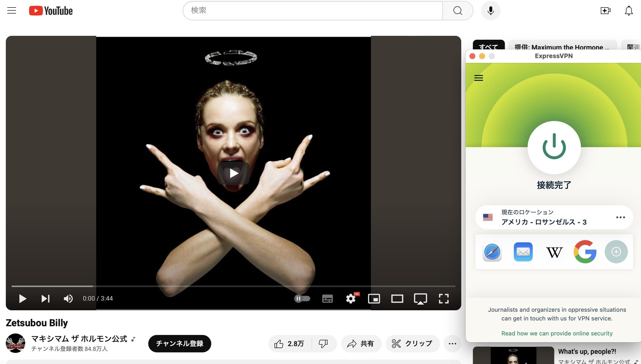The image size is (641, 364).
Task: Switch to theater mode
Action: pyautogui.click(x=397, y=298)
